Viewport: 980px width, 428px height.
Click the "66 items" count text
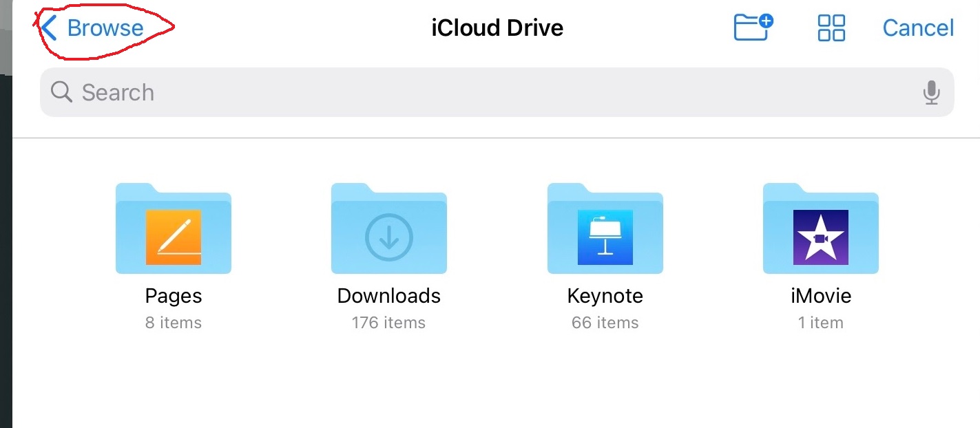pyautogui.click(x=605, y=323)
